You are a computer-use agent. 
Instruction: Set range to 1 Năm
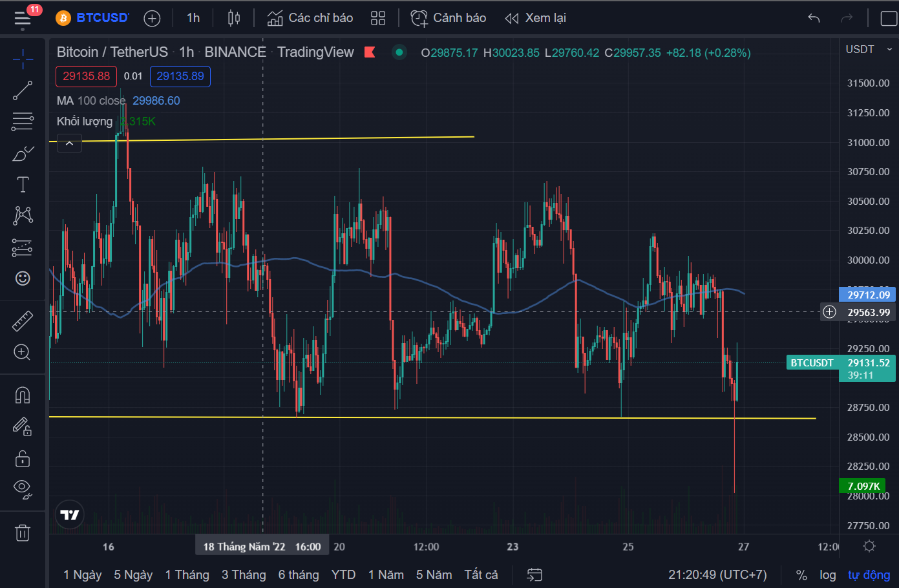(386, 574)
